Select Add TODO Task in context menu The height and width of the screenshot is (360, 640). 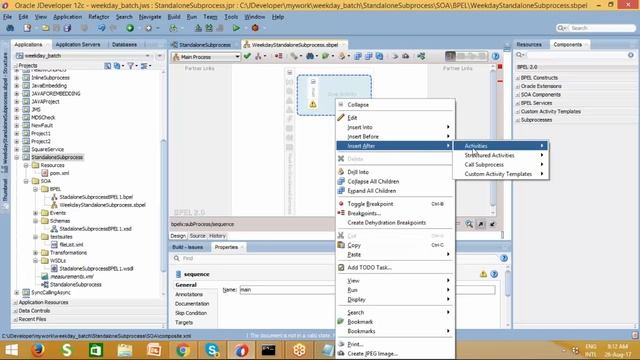pyautogui.click(x=395, y=267)
